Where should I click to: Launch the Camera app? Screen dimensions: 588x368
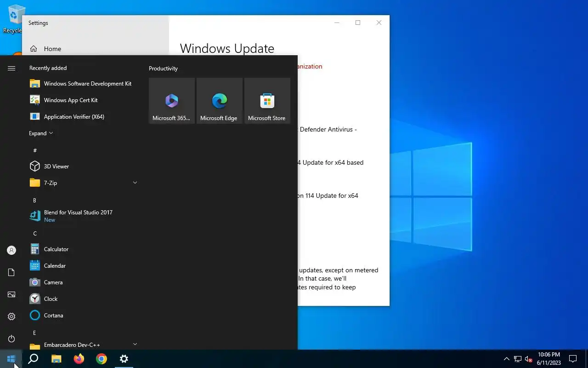coord(83,282)
